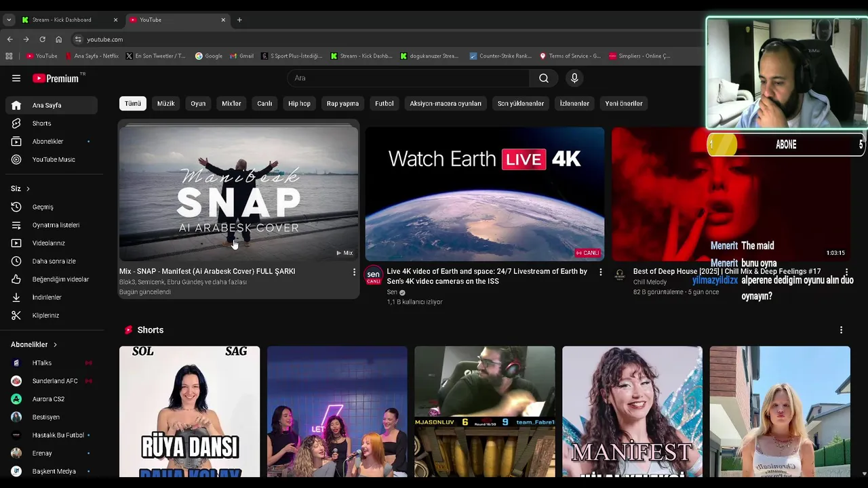Click the search magnifier button
The image size is (868, 488).
coord(544,78)
